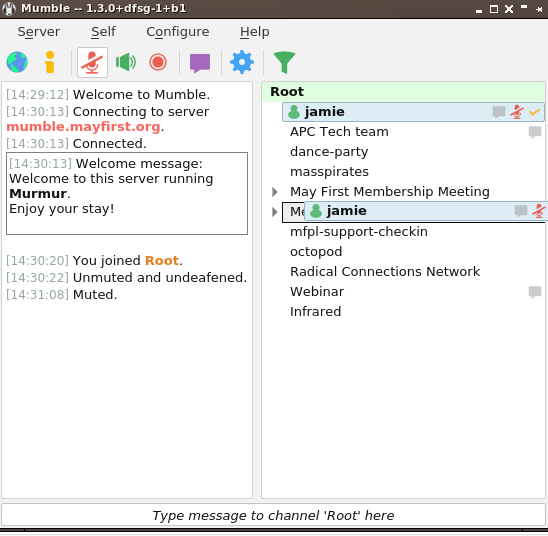The image size is (548, 536).
Task: Expand May First Membership Meeting channel
Action: tap(275, 192)
